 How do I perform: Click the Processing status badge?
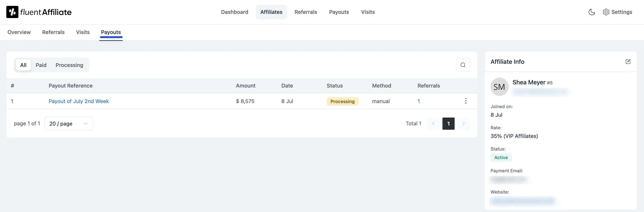point(343,101)
